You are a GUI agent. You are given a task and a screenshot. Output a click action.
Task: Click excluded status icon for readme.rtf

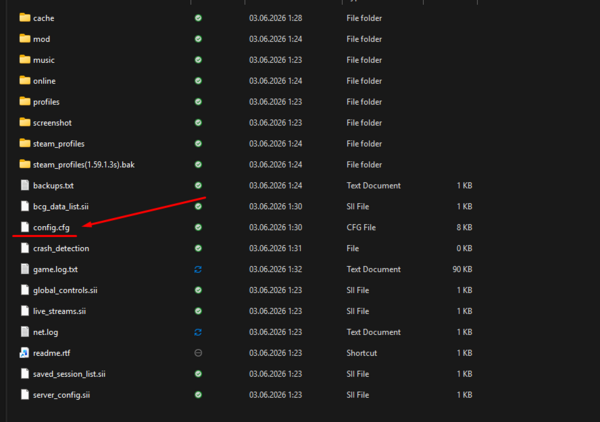[x=198, y=353]
